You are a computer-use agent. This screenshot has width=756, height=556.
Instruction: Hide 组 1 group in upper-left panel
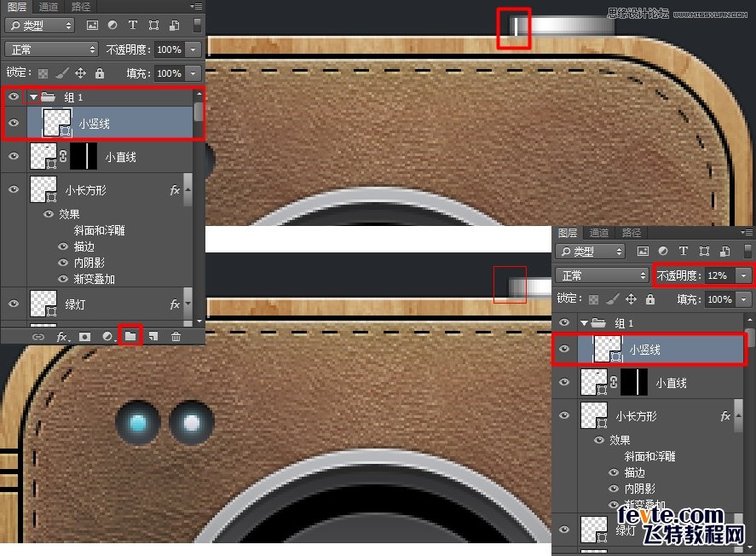pyautogui.click(x=14, y=97)
